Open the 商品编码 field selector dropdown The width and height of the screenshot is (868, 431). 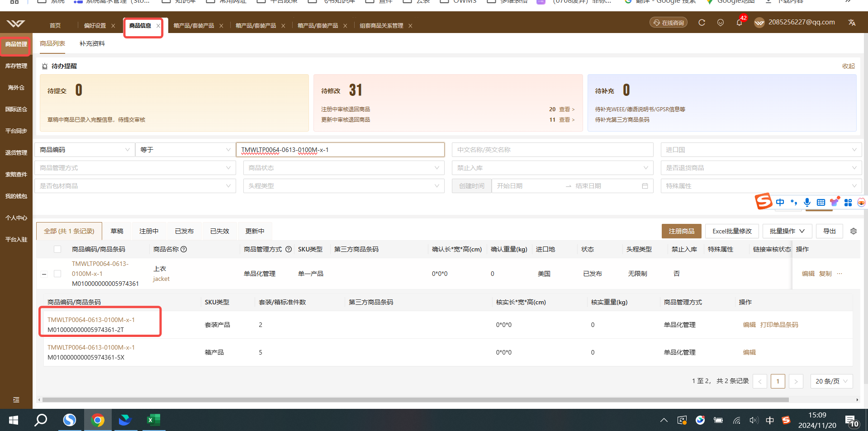point(85,150)
